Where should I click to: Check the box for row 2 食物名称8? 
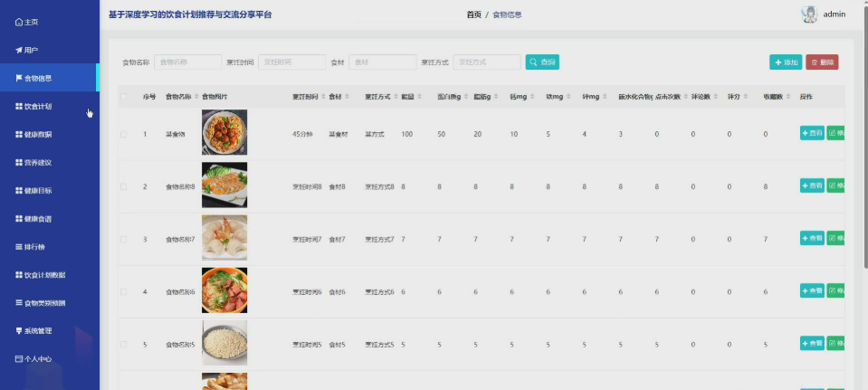123,187
